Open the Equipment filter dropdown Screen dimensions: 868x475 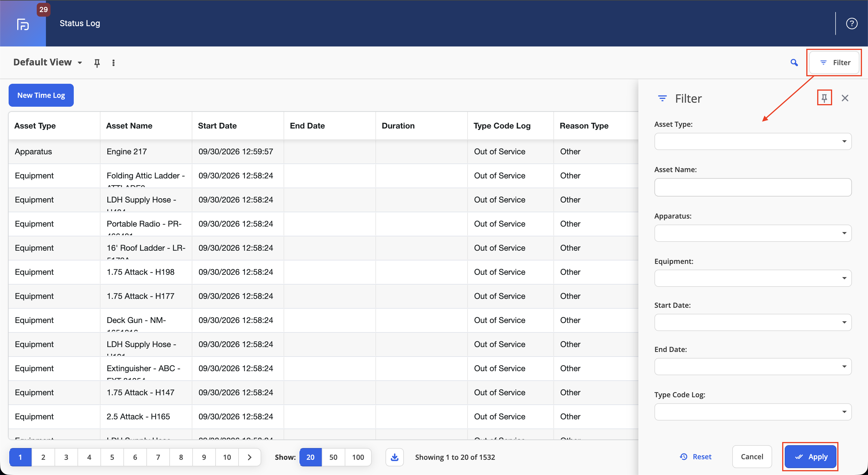point(753,278)
